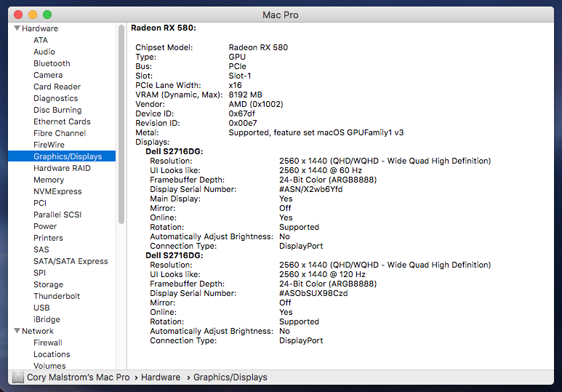The image size is (562, 392).
Task: Click the Metal support value text
Action: click(316, 132)
